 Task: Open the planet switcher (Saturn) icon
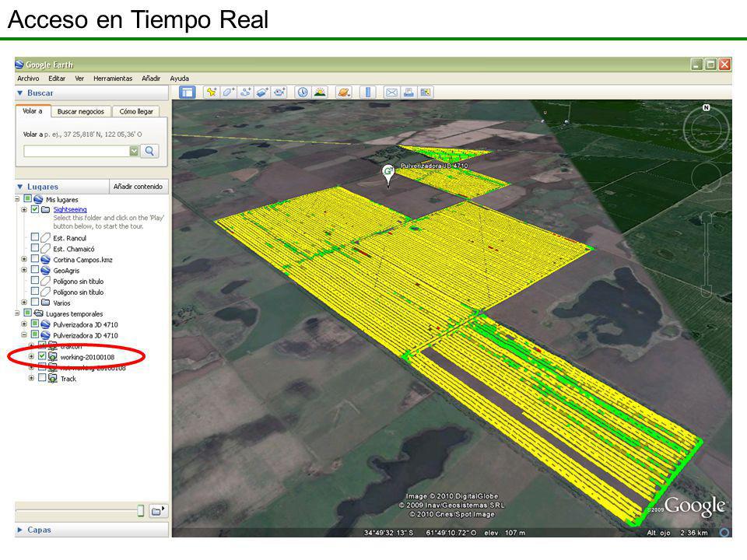[x=343, y=93]
